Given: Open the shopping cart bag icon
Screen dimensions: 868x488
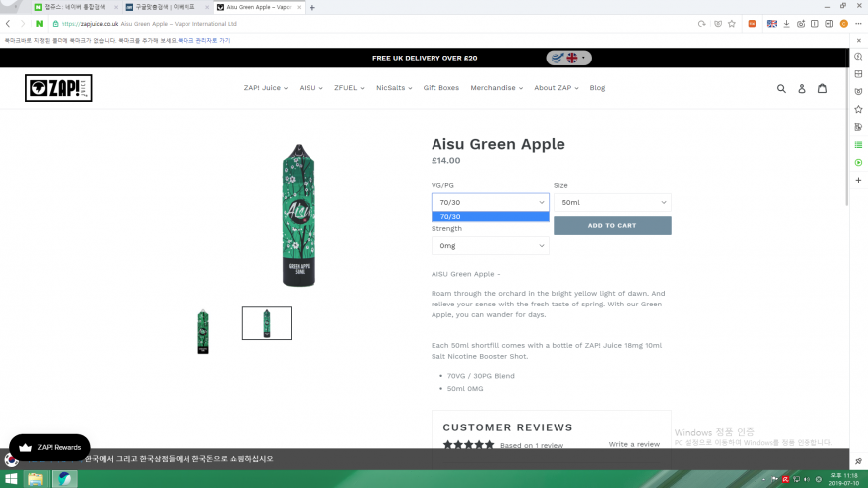Looking at the screenshot, I should (822, 88).
